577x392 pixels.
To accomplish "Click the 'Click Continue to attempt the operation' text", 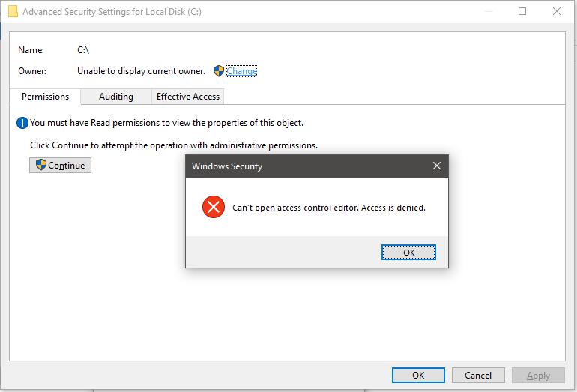I will (174, 145).
